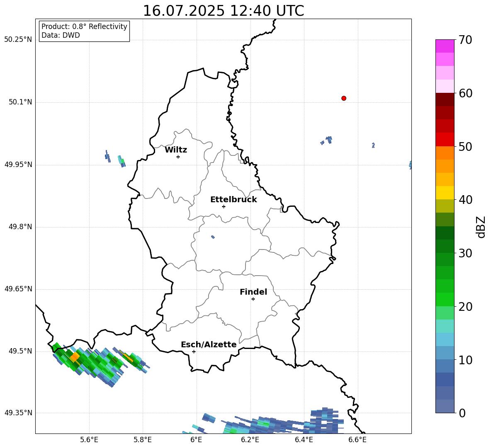Click the title 16.07.2025 12:40 UTC
Screen dimensions: 491x448
[x=224, y=11]
